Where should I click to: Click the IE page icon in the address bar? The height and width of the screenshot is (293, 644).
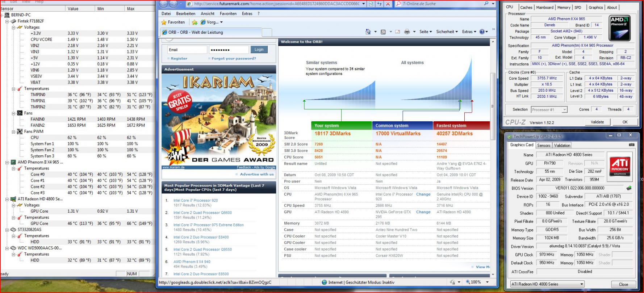189,4
